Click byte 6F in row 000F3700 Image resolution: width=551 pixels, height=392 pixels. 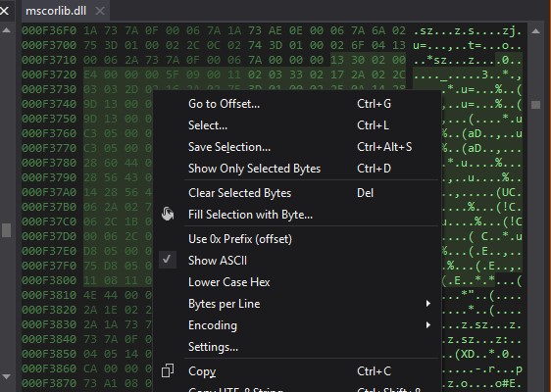pyautogui.click(x=358, y=45)
